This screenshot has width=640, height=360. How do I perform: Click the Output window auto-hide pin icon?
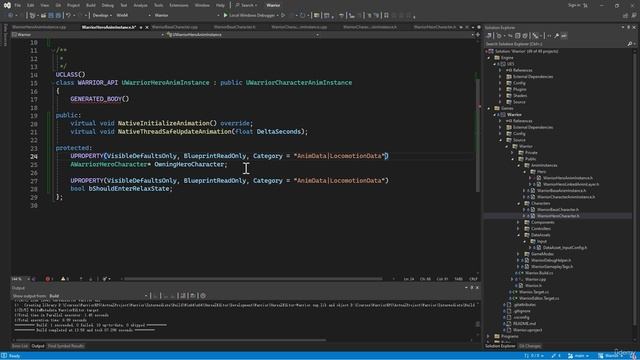click(472, 288)
